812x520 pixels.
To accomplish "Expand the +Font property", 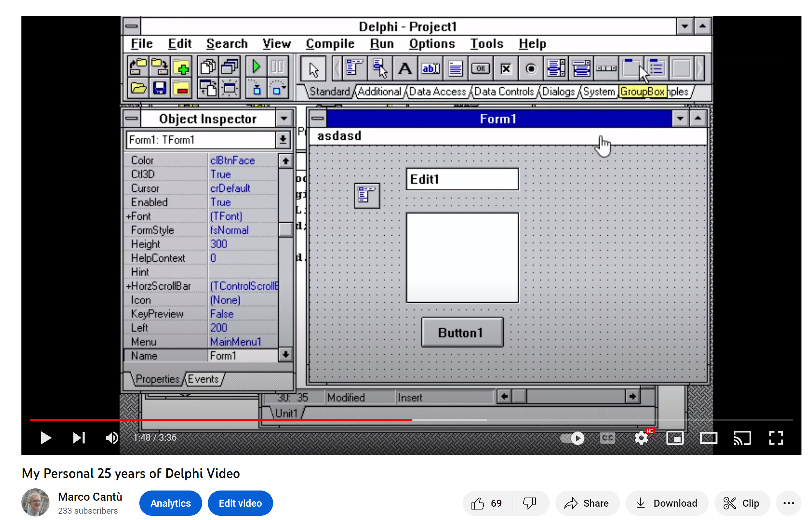I will point(129,216).
